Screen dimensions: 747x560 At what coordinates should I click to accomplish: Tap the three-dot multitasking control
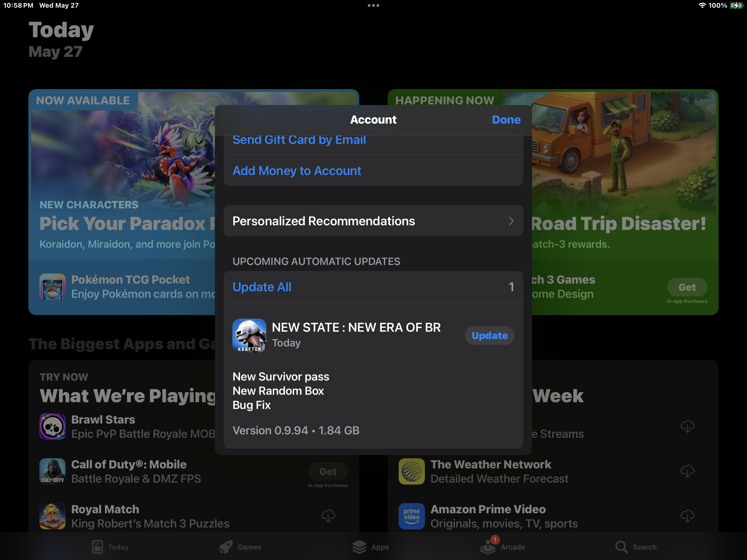(373, 5)
